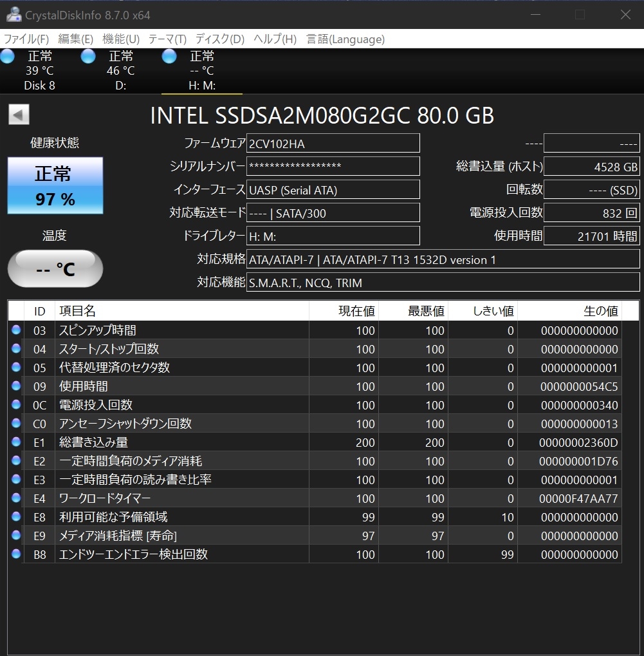Click status orb of E4 ワークロードタイマー row
The height and width of the screenshot is (656, 644).
pos(16,498)
